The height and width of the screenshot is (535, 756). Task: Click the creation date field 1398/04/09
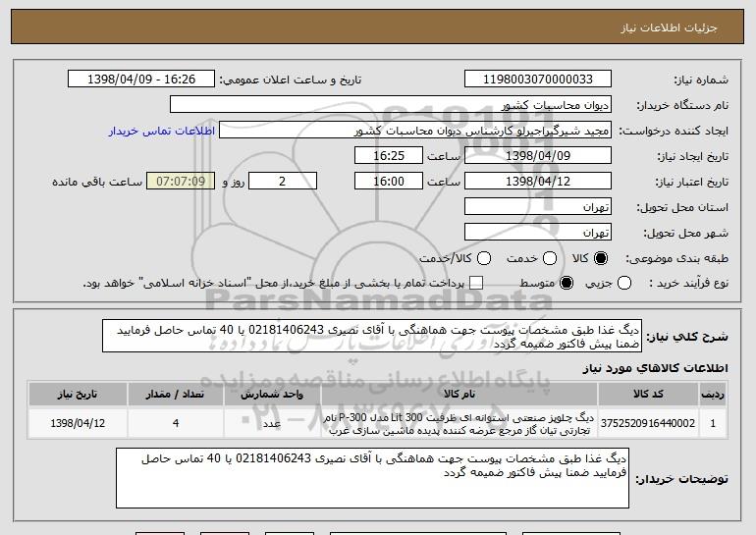538,156
